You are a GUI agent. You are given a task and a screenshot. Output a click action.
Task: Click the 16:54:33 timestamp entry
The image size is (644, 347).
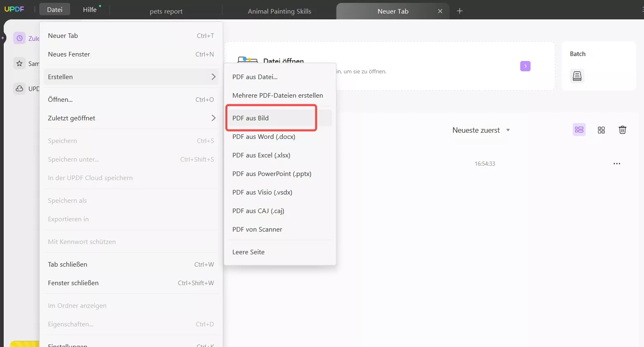tap(485, 164)
